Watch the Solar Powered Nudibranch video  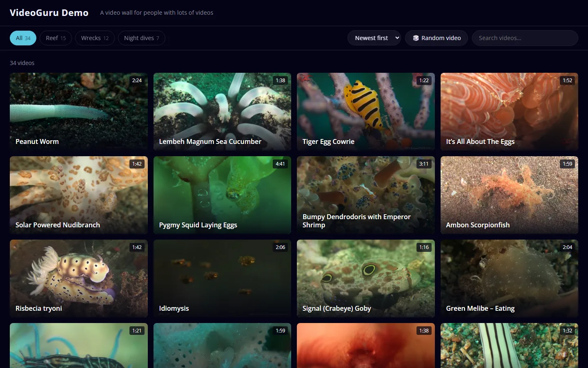[x=79, y=195]
